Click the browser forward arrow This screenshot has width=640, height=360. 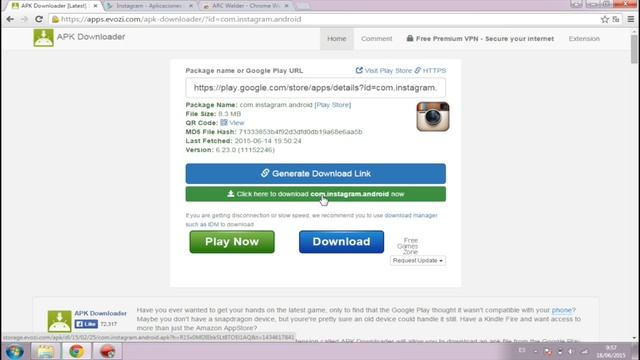click(x=24, y=19)
